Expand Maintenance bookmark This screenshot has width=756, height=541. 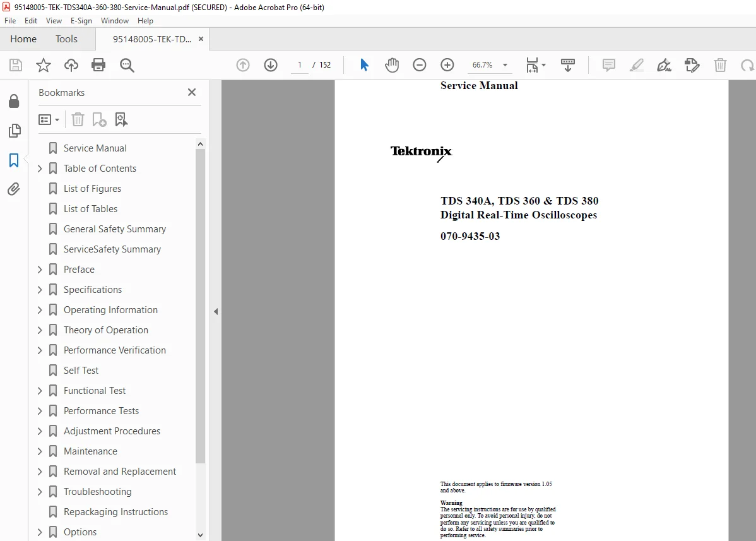[x=40, y=451]
